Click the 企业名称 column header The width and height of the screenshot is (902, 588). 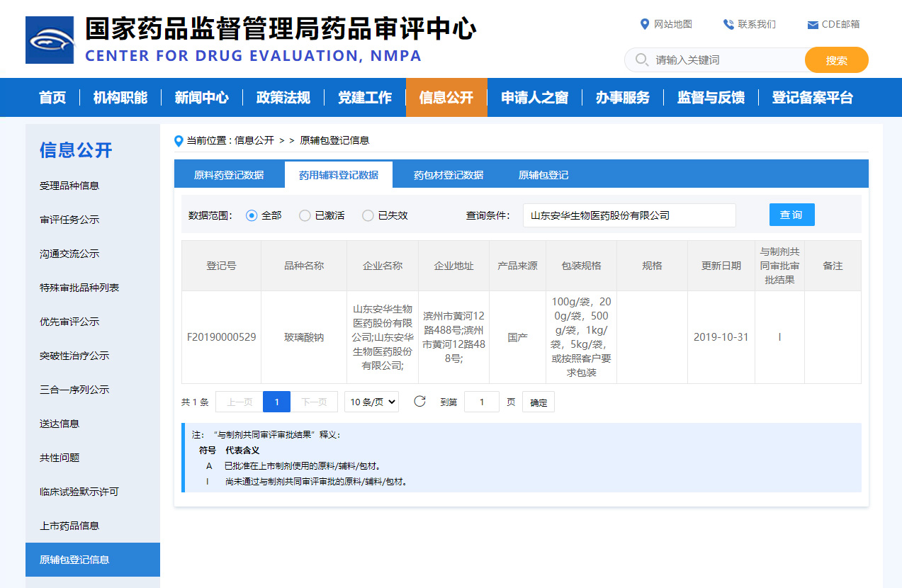[x=383, y=266]
